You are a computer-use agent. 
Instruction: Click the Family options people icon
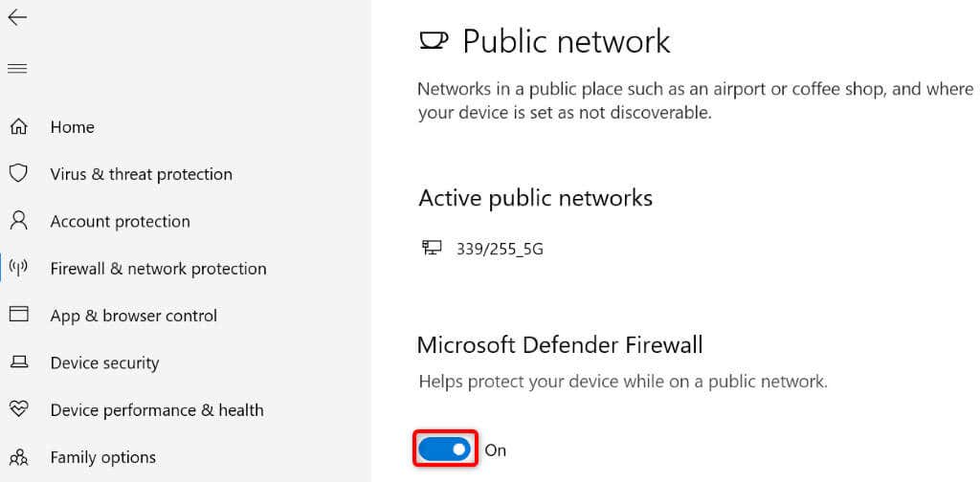pos(18,457)
